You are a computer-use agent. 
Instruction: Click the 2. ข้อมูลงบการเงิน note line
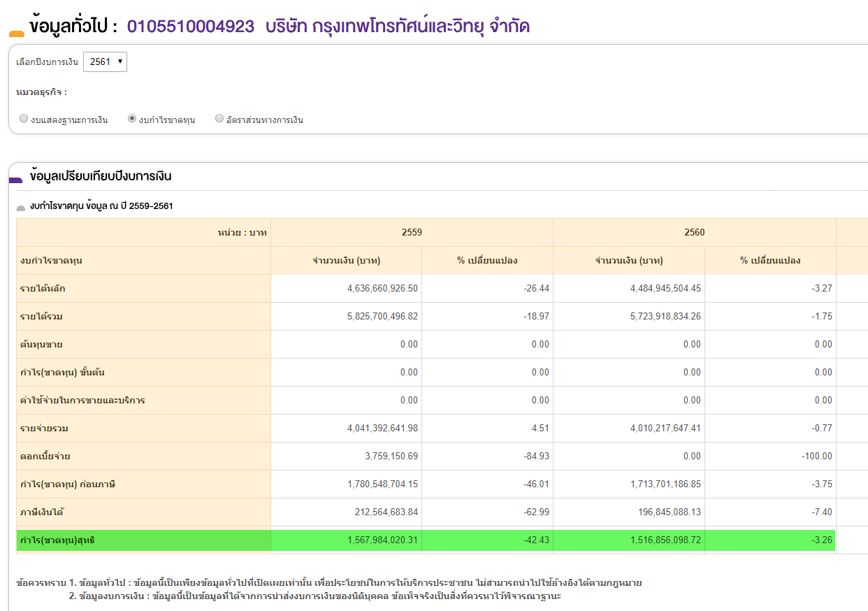[315, 596]
